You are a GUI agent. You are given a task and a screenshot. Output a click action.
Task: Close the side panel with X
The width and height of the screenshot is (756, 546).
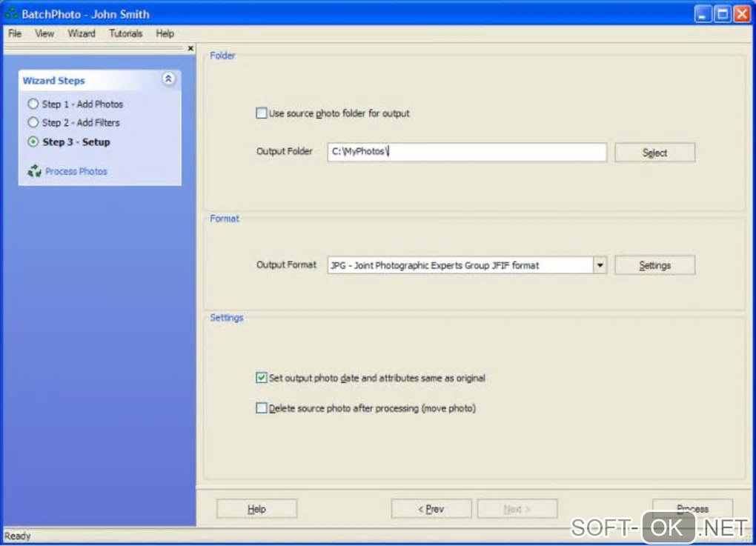pyautogui.click(x=190, y=48)
